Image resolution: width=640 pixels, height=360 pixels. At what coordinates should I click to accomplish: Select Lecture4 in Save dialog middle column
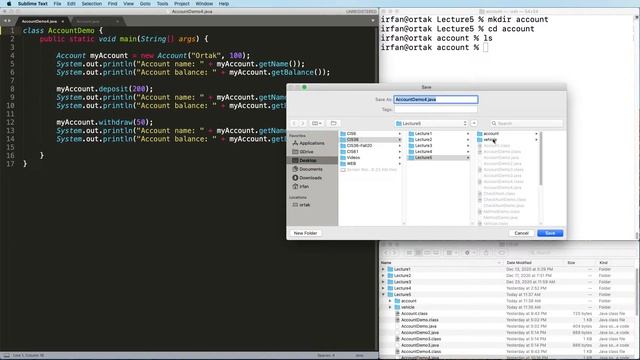[439, 151]
